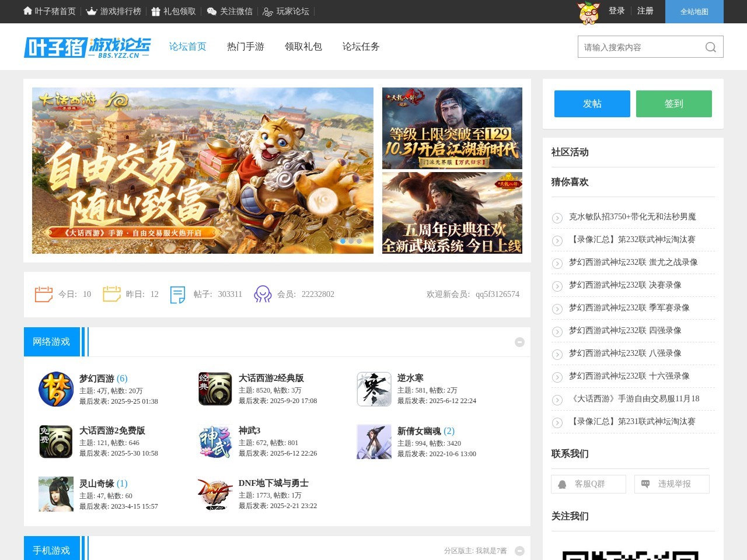Open the 客服Q群 contact button

(588, 484)
